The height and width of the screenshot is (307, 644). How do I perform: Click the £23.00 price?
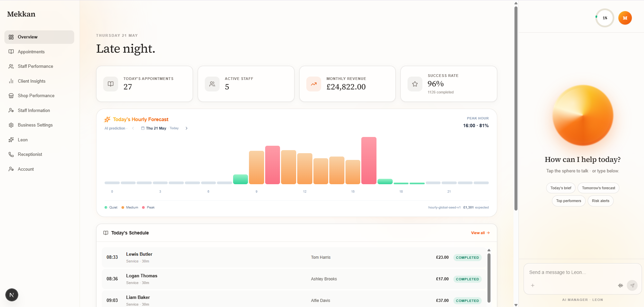coord(442,257)
